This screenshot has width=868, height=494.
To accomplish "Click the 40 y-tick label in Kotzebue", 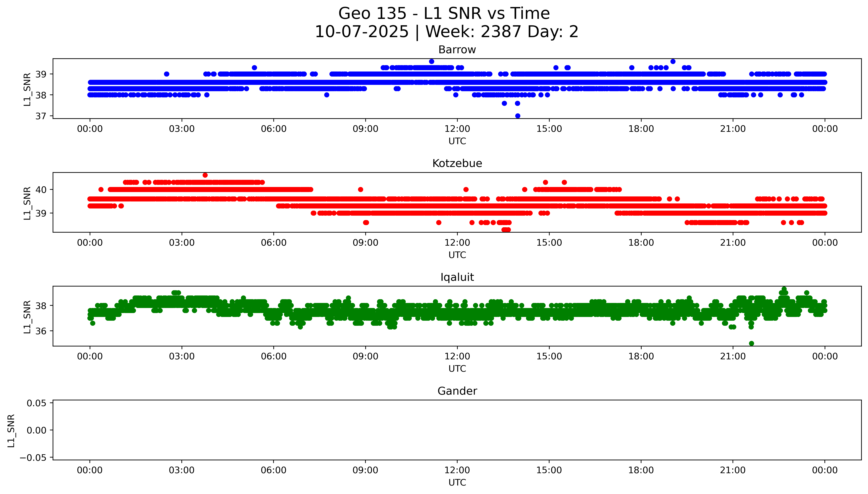I will (41, 190).
